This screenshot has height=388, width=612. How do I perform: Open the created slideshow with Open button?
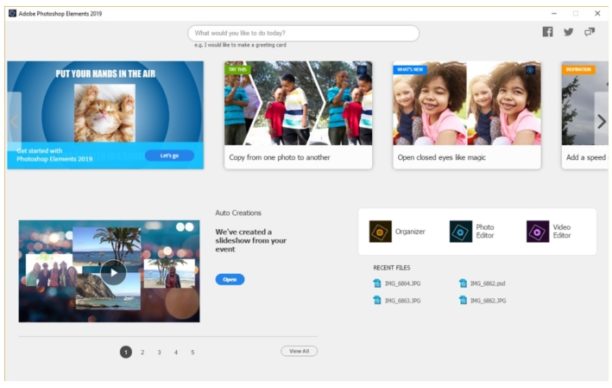(x=230, y=279)
